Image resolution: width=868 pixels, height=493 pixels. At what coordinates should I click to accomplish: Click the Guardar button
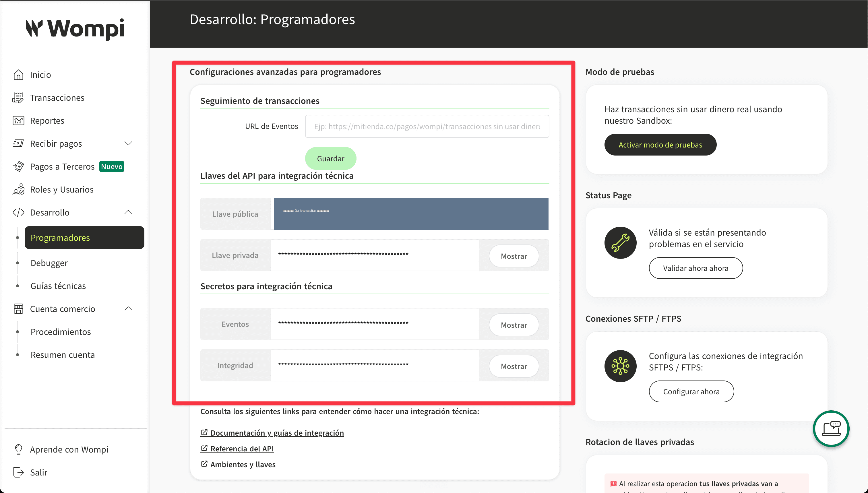coord(331,158)
